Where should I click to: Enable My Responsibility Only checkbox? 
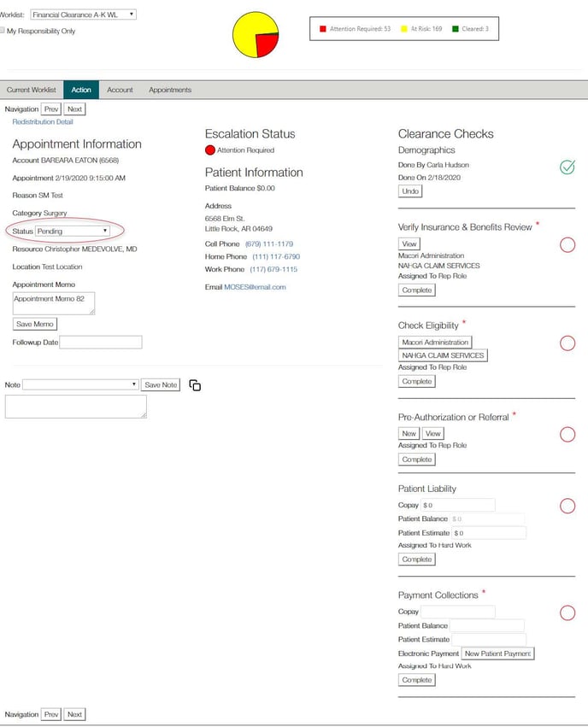3,31
